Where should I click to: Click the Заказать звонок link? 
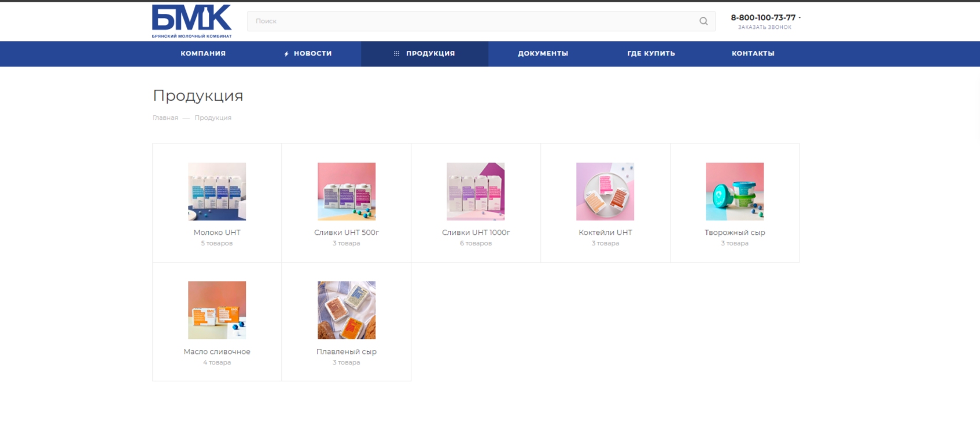764,27
